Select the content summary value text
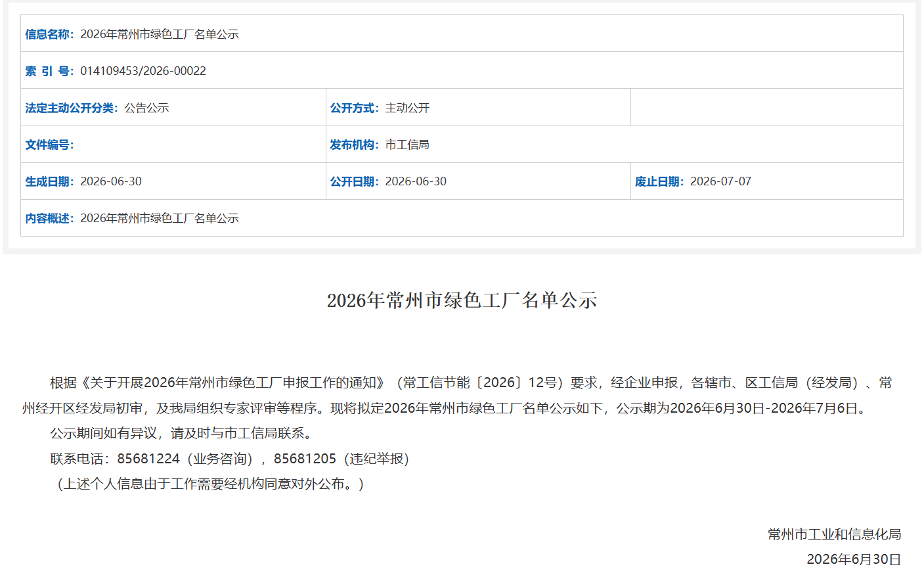This screenshot has height=577, width=924. (160, 218)
